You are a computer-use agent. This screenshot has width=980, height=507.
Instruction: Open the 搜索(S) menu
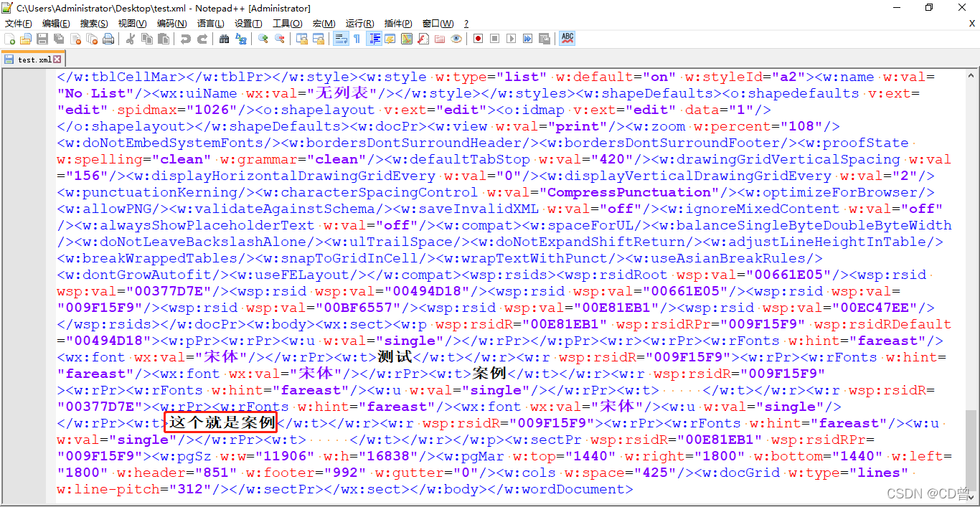point(94,24)
